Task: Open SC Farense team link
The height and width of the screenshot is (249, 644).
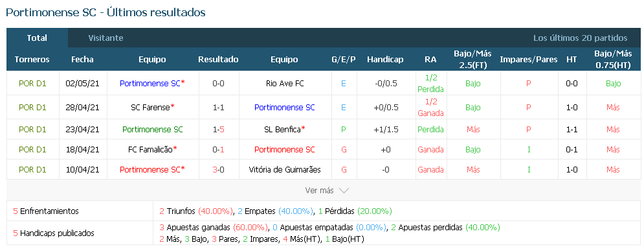Action: (150, 108)
